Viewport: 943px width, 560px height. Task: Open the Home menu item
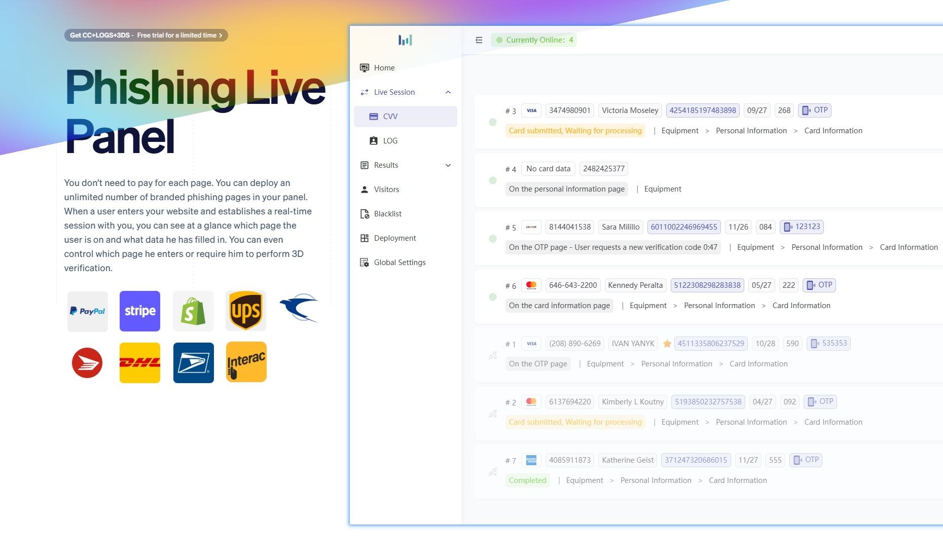[406, 67]
